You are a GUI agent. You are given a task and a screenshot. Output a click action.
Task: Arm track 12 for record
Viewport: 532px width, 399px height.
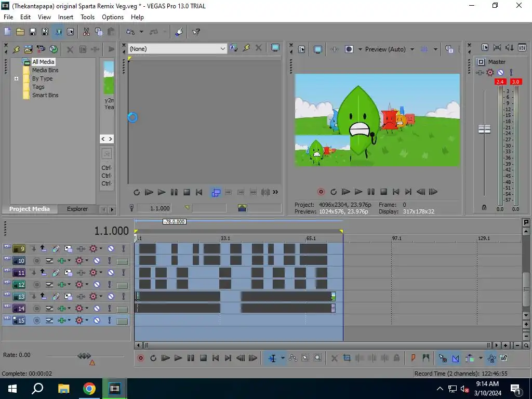pyautogui.click(x=37, y=284)
